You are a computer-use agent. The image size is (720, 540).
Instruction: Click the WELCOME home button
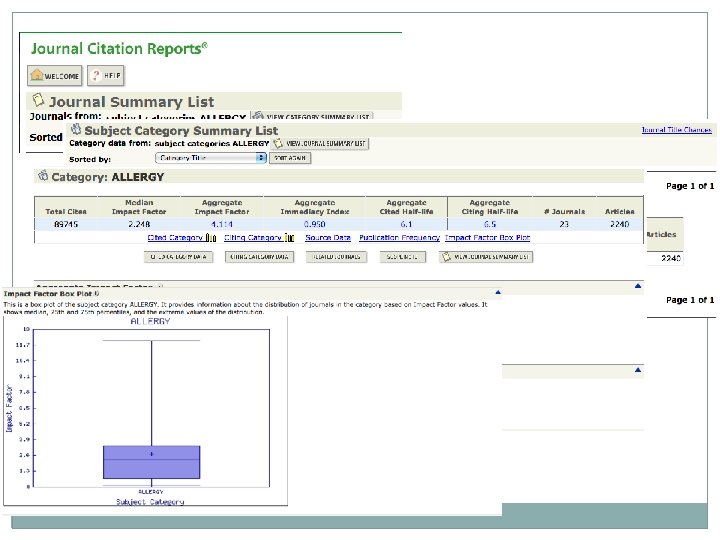click(x=55, y=76)
